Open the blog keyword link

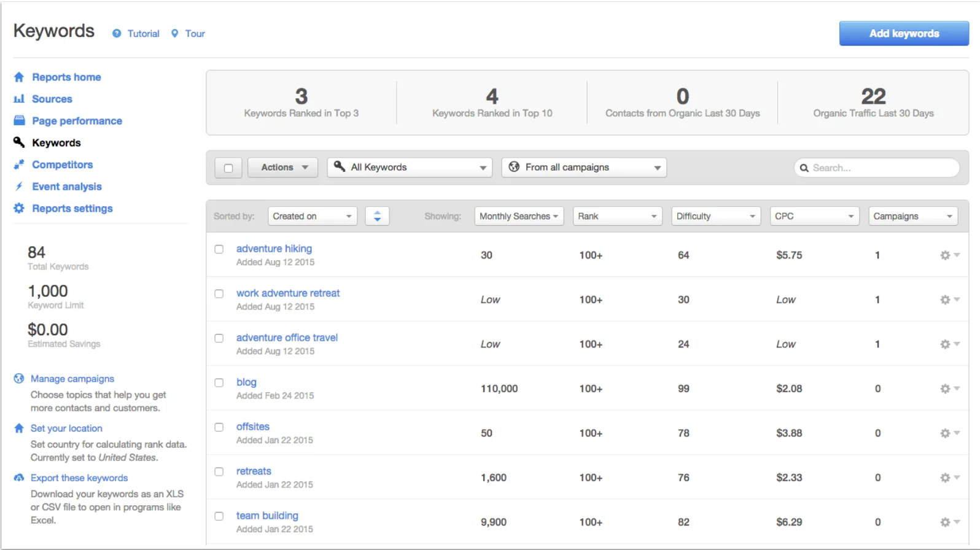(x=246, y=382)
